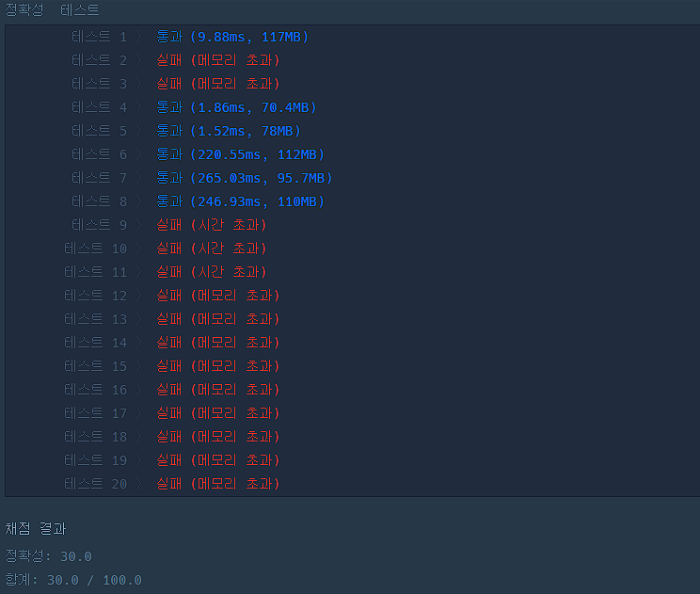Select 테스트 11 timeout failure result
Image resolution: width=700 pixels, height=594 pixels.
[x=211, y=272]
